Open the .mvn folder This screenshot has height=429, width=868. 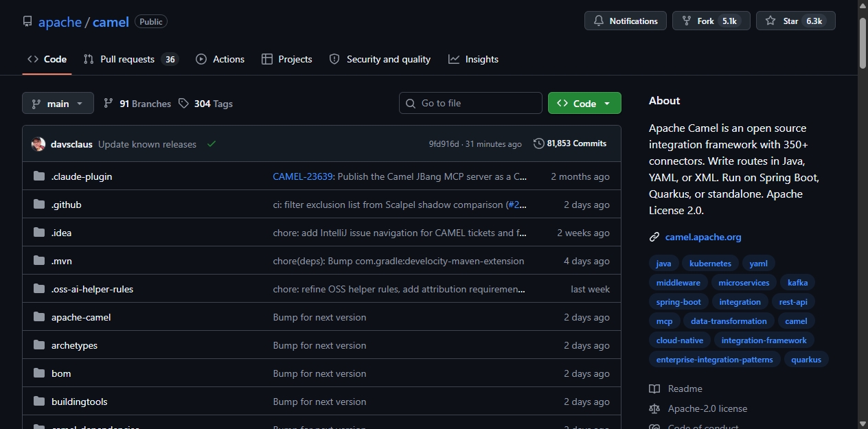click(62, 261)
